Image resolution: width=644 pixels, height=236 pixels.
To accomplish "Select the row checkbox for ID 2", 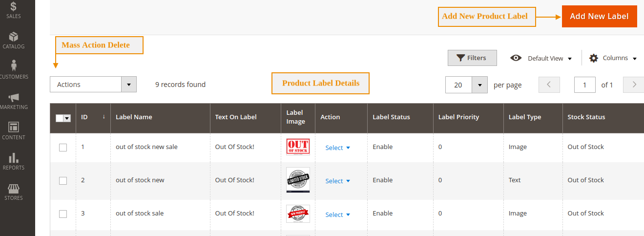I will [63, 181].
